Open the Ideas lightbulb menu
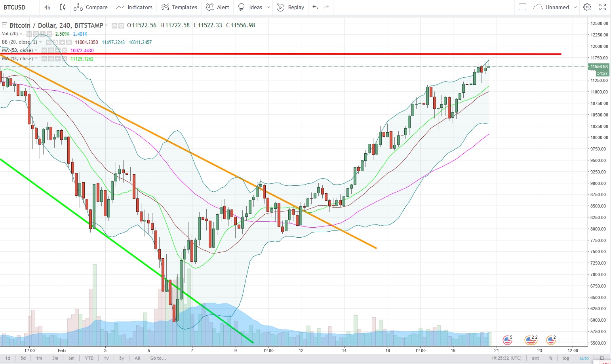Image resolution: width=611 pixels, height=364 pixels. 250,7
